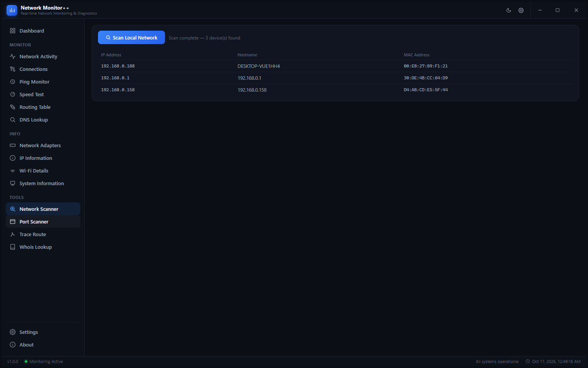Open settings gear in title bar
The width and height of the screenshot is (588, 368).
tap(521, 10)
